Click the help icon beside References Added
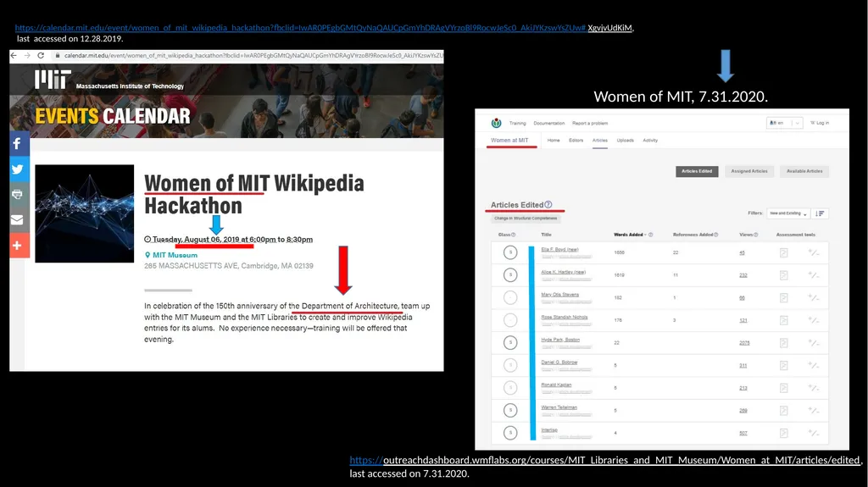The width and height of the screenshot is (868, 487). click(715, 235)
